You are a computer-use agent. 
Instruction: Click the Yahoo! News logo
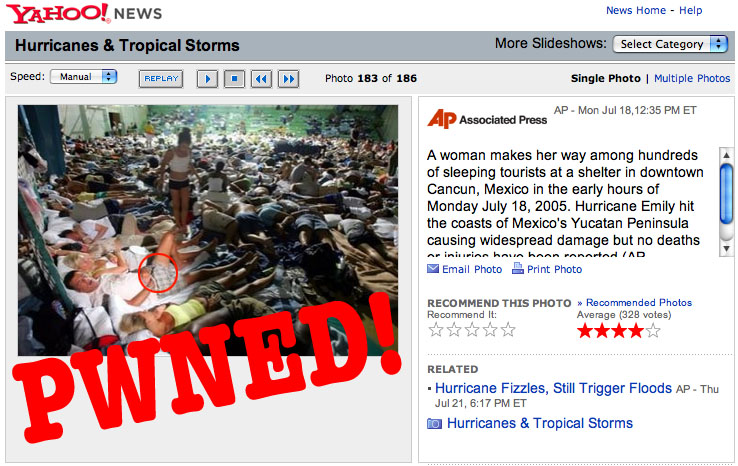84,13
